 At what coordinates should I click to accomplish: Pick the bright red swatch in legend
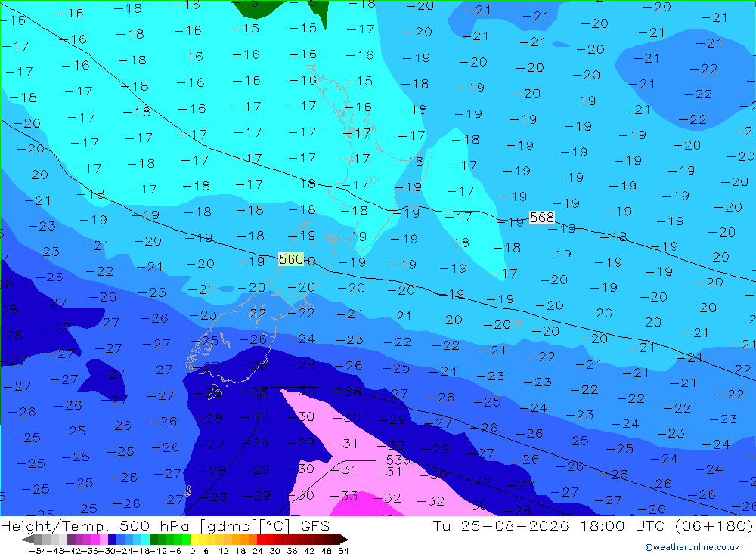[261, 539]
